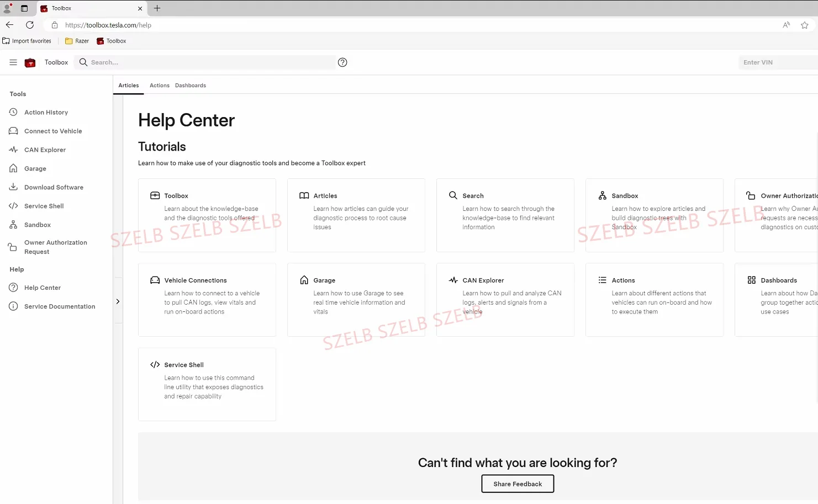Click the Enter VIN input field

[x=778, y=62]
